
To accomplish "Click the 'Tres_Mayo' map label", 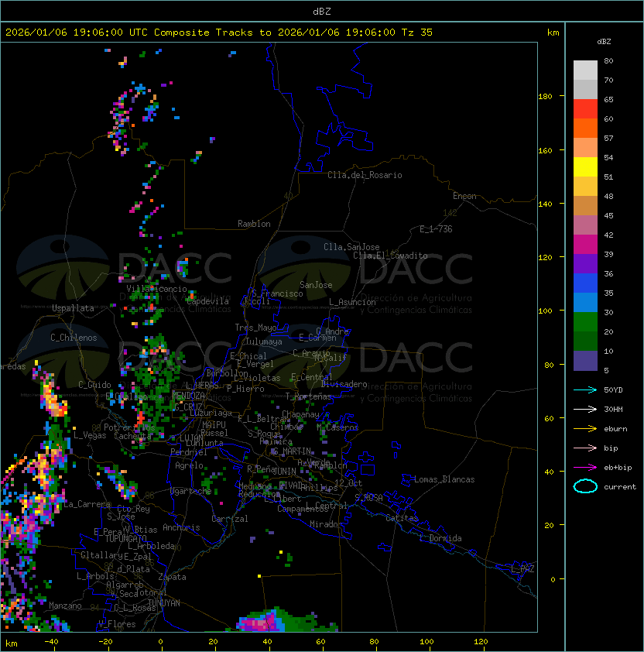I will pyautogui.click(x=255, y=328).
